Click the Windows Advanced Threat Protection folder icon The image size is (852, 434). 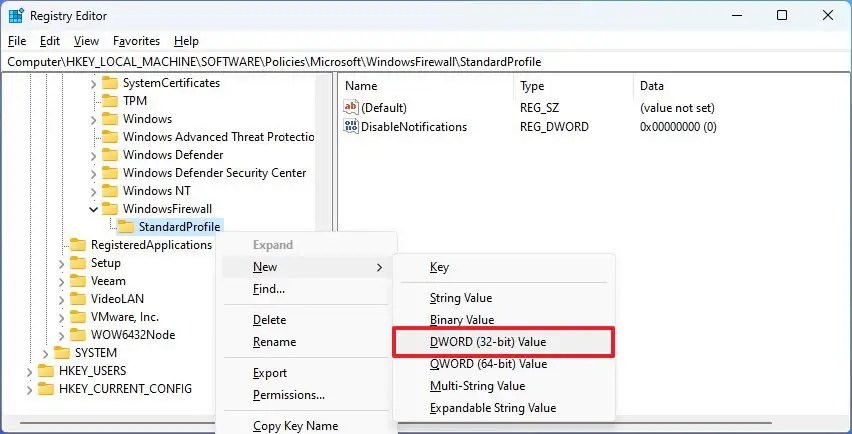click(110, 137)
